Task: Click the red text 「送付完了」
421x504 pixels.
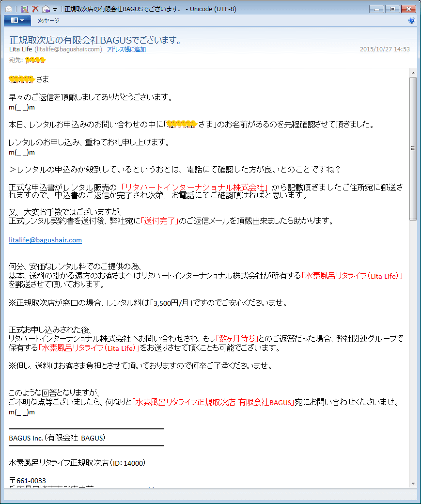Action: 160,221
